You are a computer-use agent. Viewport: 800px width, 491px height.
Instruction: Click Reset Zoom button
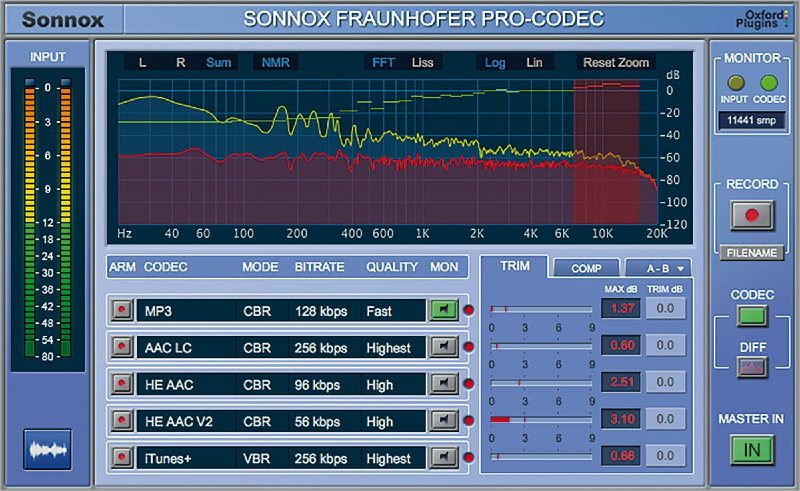(x=616, y=62)
